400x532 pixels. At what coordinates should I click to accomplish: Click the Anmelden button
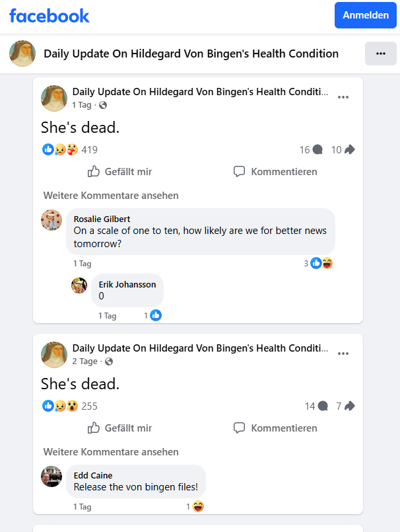(366, 15)
